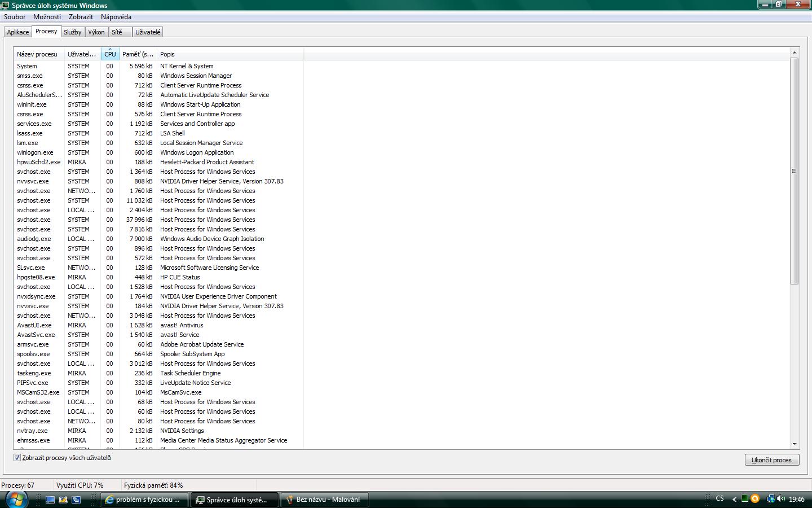Select the 'AvastUI.exe' process

click(x=158, y=325)
